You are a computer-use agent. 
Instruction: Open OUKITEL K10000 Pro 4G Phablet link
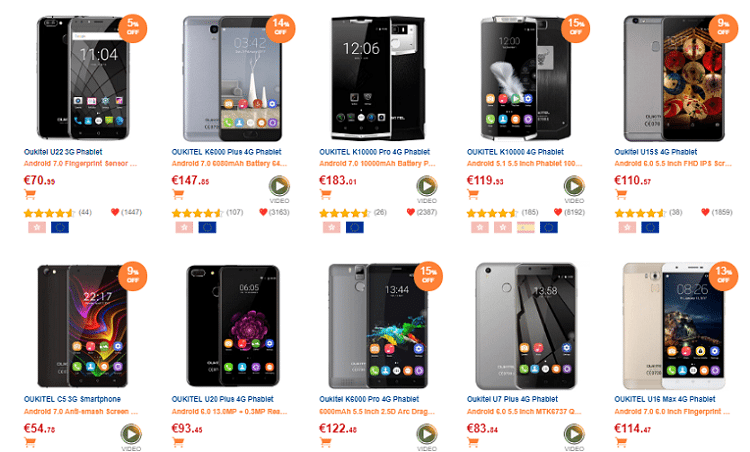pos(375,152)
